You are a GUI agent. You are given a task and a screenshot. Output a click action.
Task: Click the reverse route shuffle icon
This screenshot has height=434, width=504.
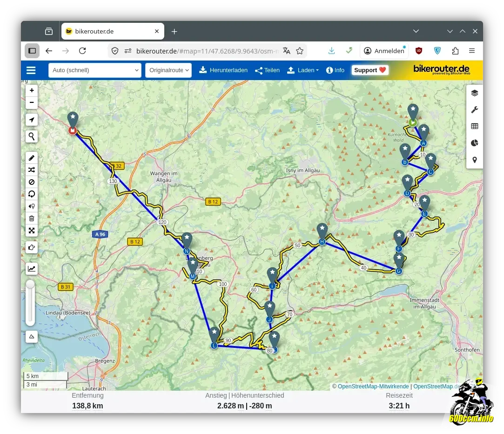(x=32, y=170)
